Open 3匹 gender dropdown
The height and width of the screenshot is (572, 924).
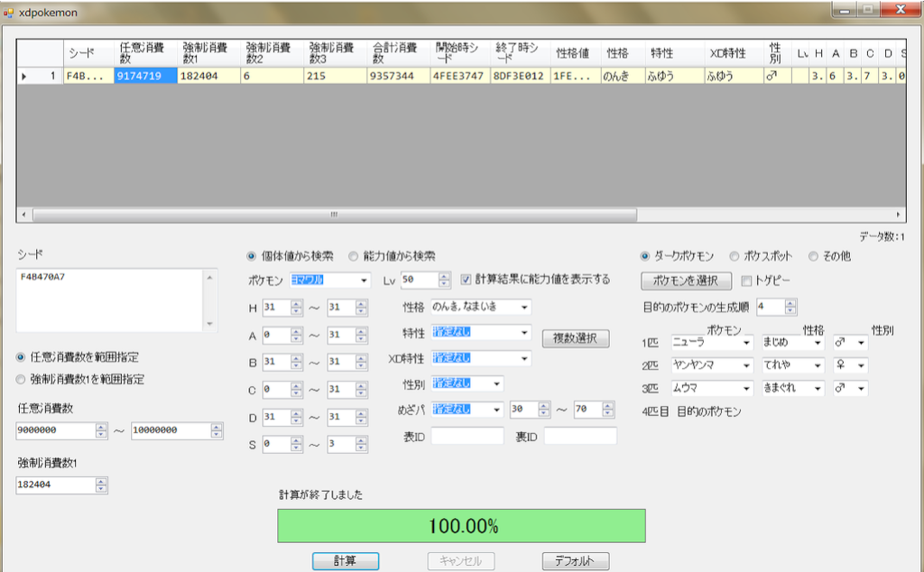pos(861,389)
